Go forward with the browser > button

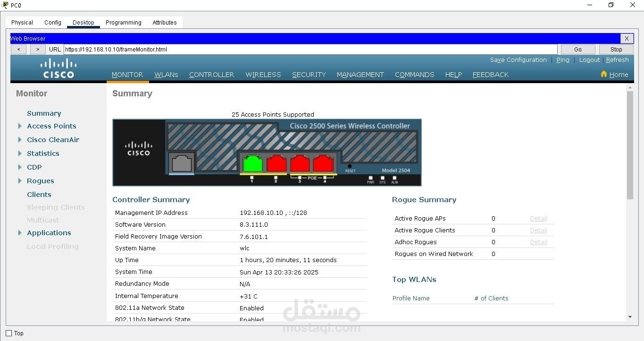38,49
